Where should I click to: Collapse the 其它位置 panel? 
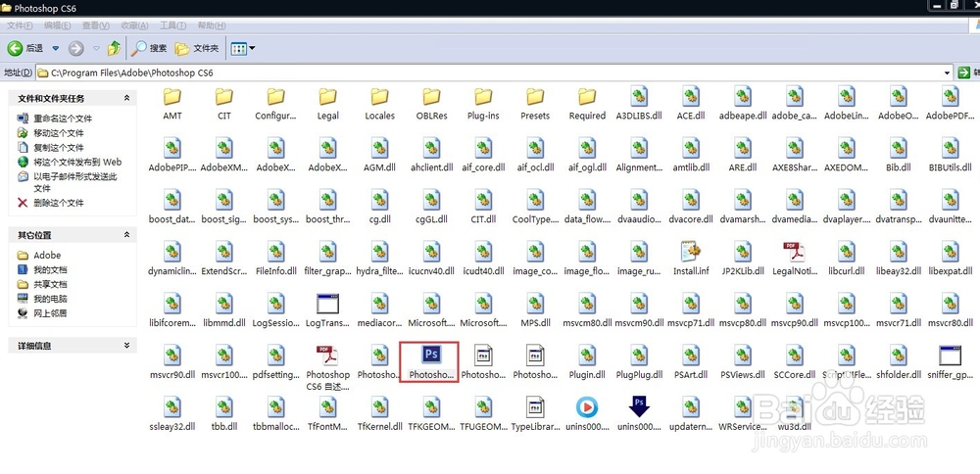click(126, 235)
